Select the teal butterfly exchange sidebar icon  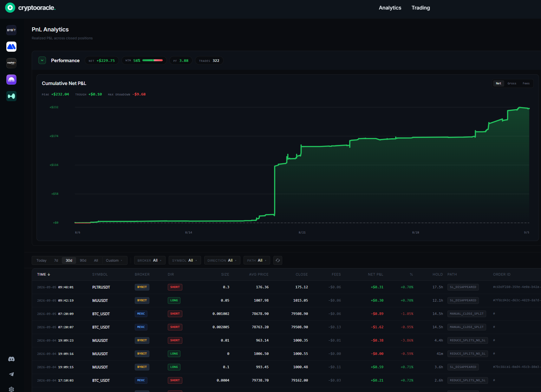click(11, 96)
